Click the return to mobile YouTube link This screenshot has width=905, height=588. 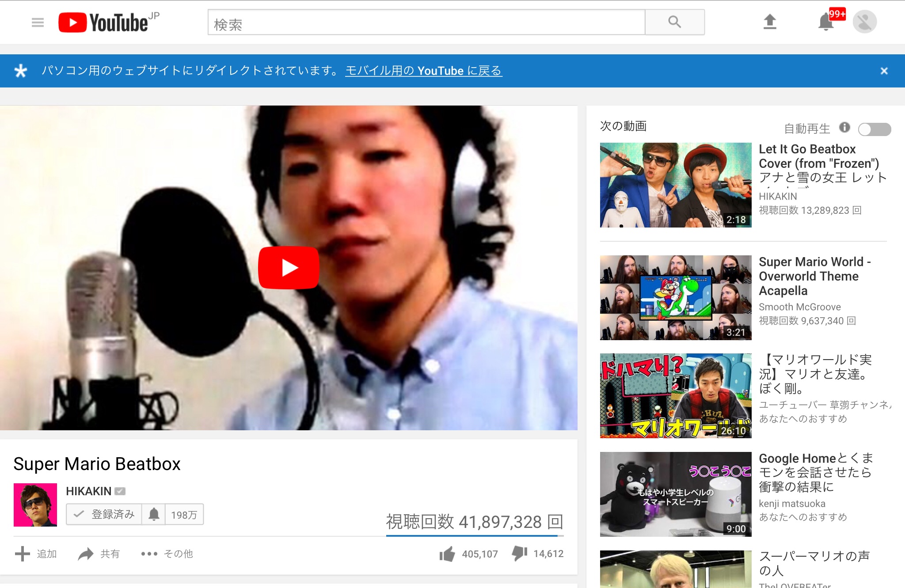tap(423, 71)
